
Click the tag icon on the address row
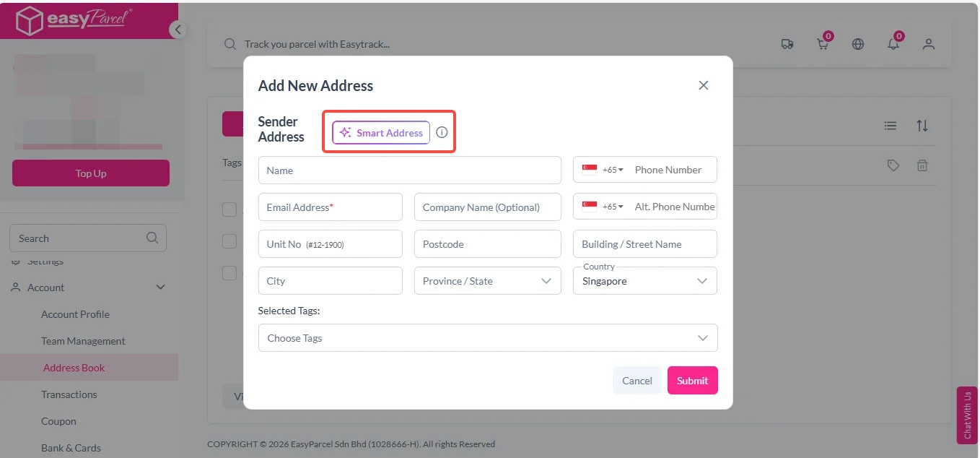click(893, 165)
